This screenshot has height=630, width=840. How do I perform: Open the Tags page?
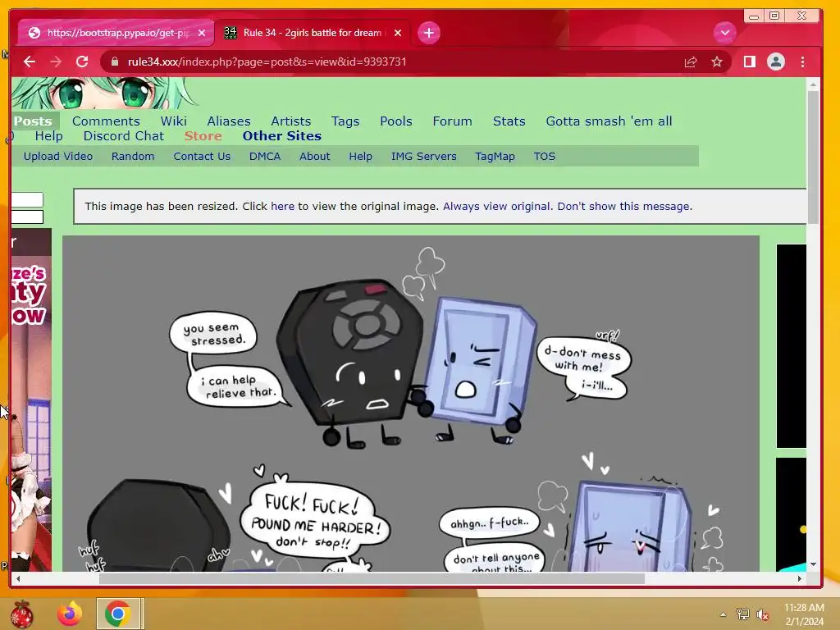tap(345, 121)
